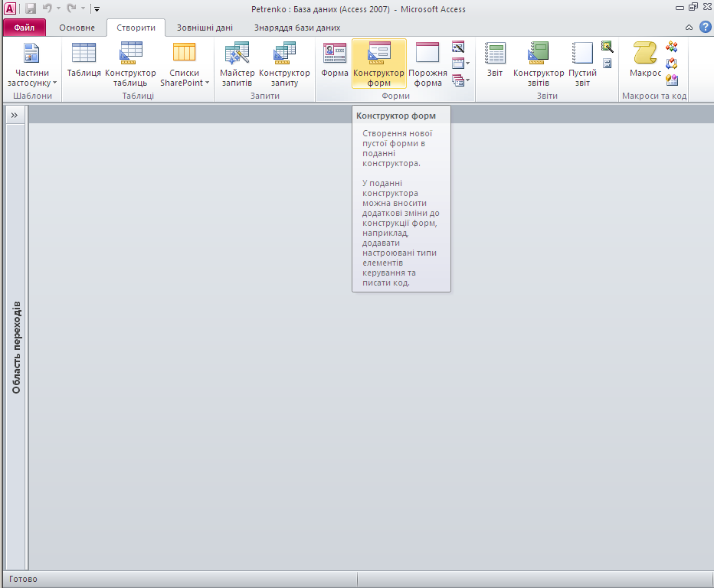Image resolution: width=714 pixels, height=588 pixels.
Task: Switch to the Основне tab
Action: coord(77,28)
